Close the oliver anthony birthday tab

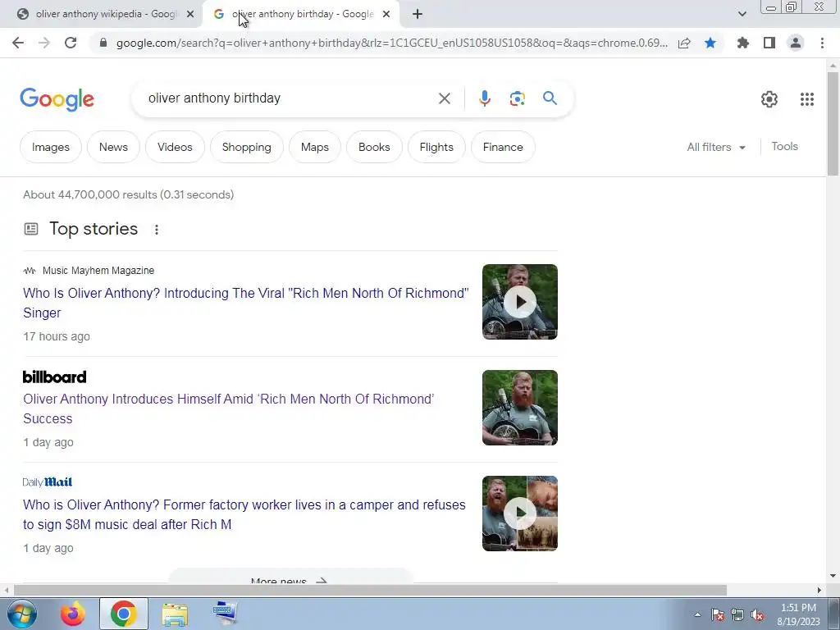[x=386, y=15]
